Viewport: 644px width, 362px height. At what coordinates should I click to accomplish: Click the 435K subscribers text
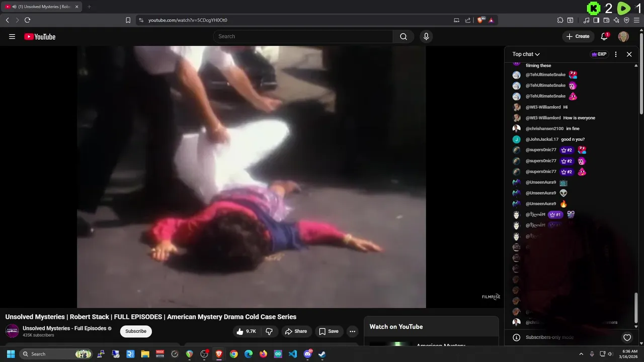(x=38, y=335)
